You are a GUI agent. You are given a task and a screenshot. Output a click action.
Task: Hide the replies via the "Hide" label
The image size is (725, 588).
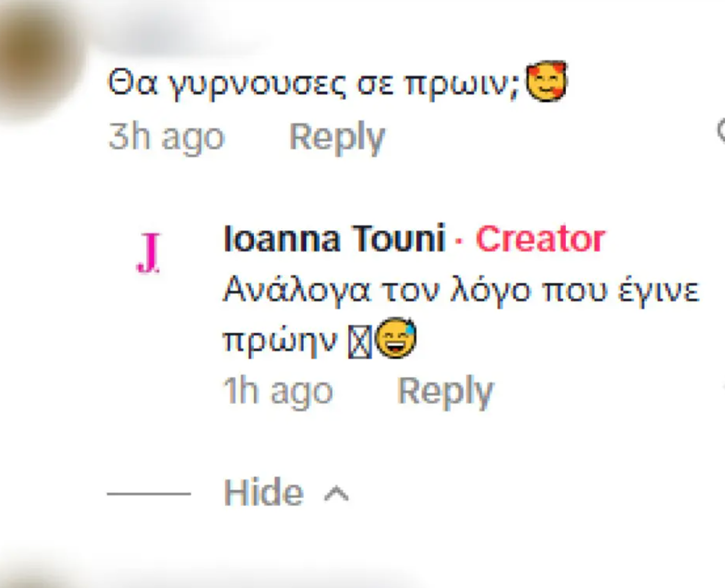click(x=263, y=492)
